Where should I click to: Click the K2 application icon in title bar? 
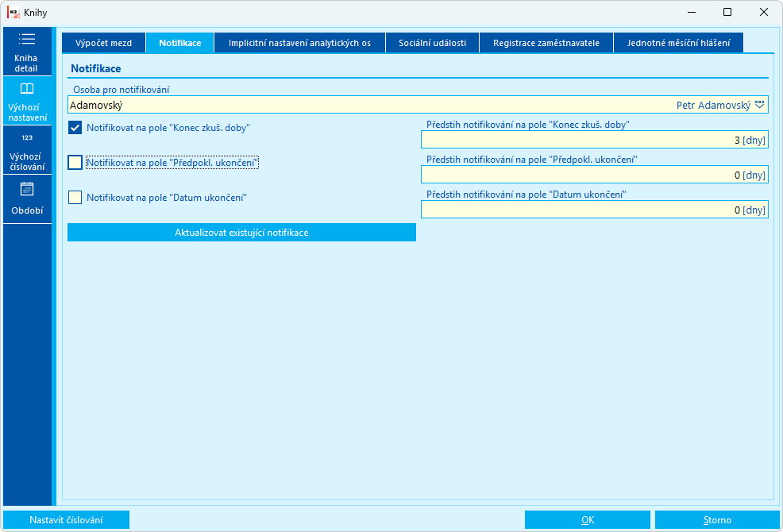coord(13,12)
